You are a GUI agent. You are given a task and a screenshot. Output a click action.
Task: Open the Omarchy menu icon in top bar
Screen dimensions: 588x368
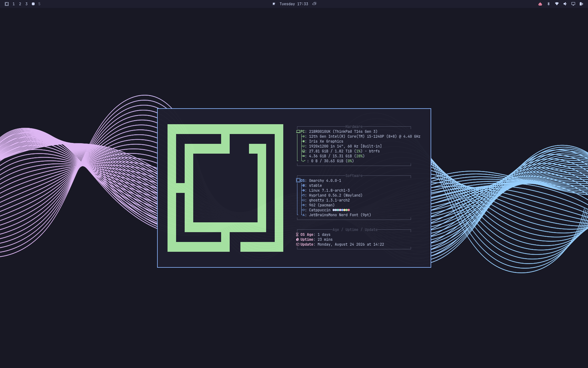click(7, 4)
